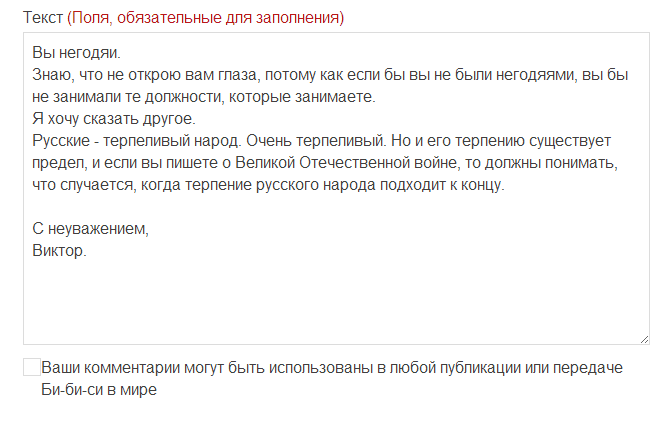The width and height of the screenshot is (666, 424).
Task: Click on 'подходит к концу.' text
Action: click(x=442, y=185)
